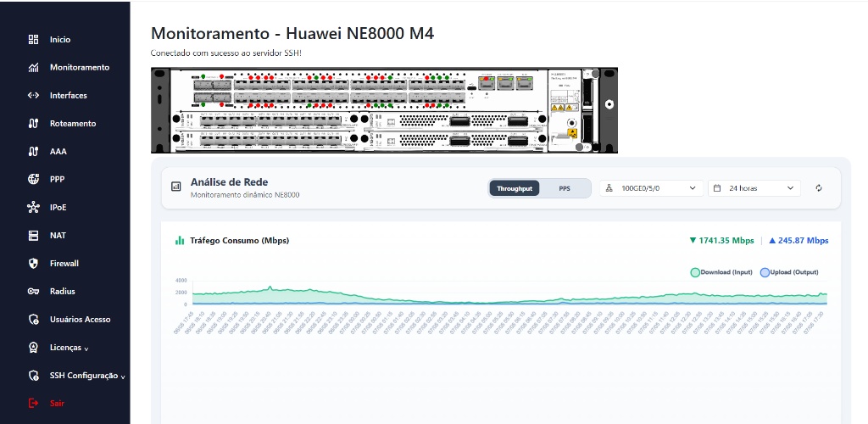Expand the Licenças submenu chevron
Image resolution: width=868 pixels, height=424 pixels.
pyautogui.click(x=86, y=349)
